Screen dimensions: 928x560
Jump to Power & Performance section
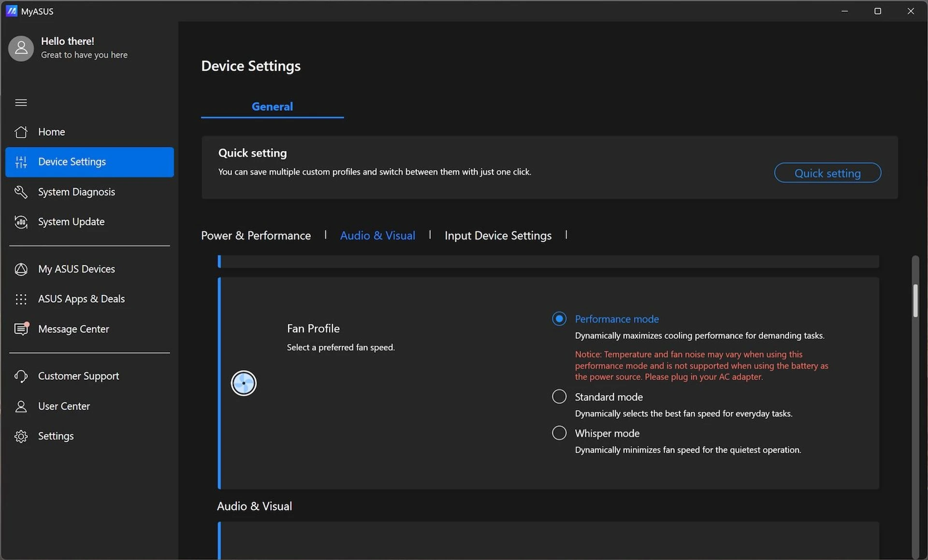pyautogui.click(x=256, y=235)
